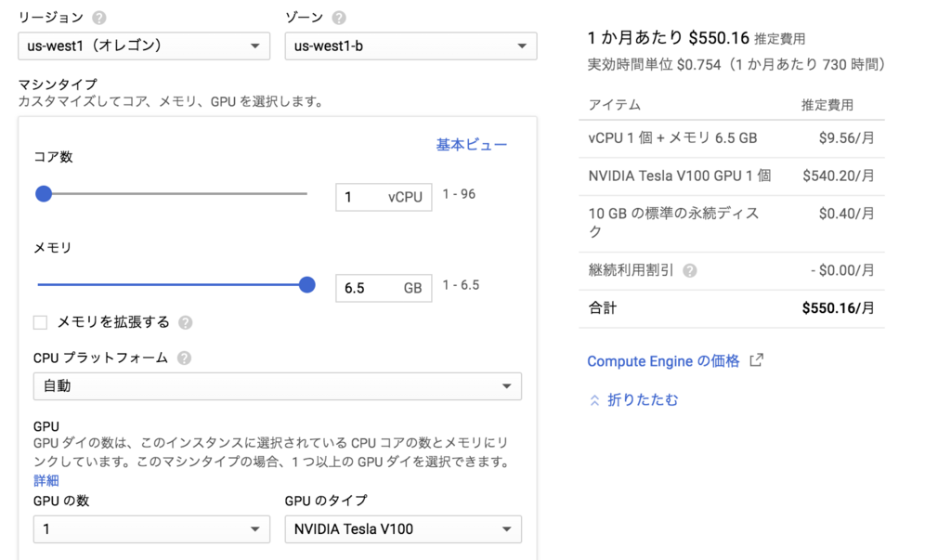The height and width of the screenshot is (560, 951).
Task: Click the $550.16/月 total cost value
Action: pos(839,308)
